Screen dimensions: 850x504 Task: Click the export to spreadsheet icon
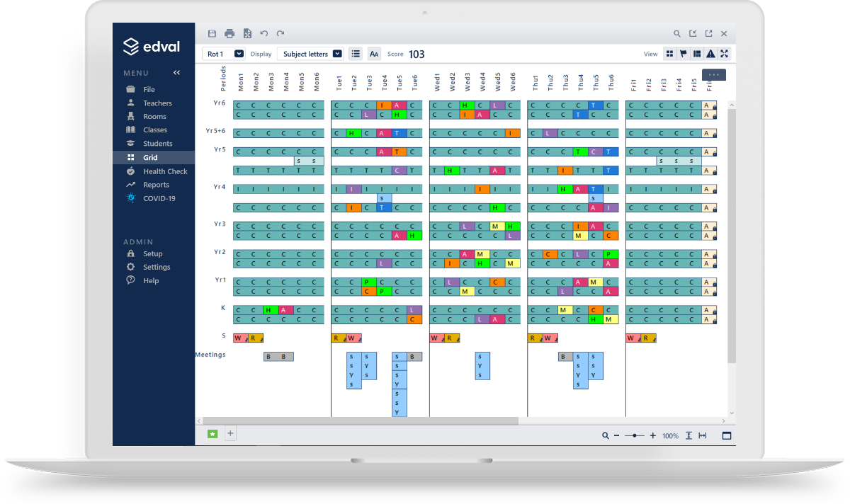tap(247, 33)
